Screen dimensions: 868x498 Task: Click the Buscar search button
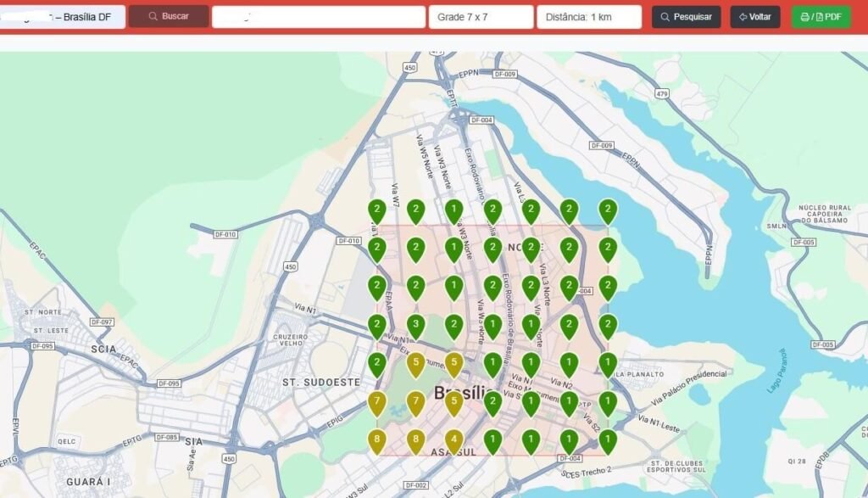[168, 17]
